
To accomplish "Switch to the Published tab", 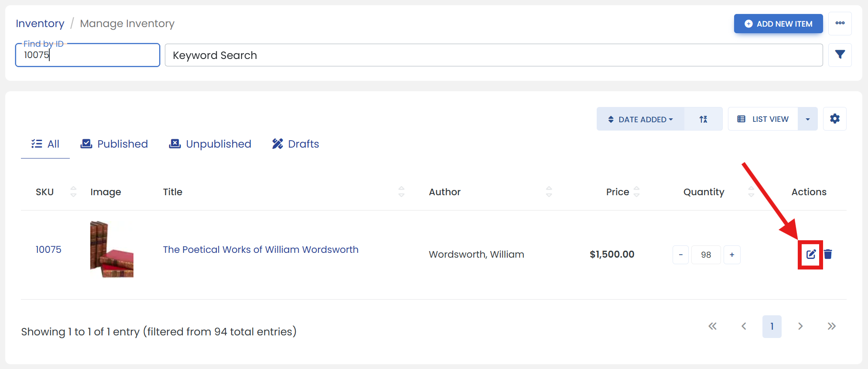I will tap(114, 144).
